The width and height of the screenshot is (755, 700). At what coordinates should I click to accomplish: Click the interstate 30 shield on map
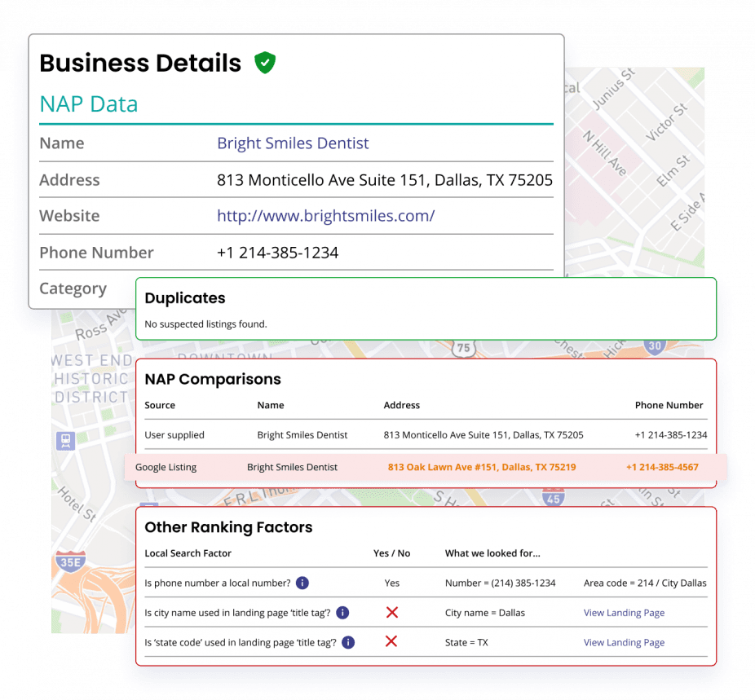(x=655, y=346)
